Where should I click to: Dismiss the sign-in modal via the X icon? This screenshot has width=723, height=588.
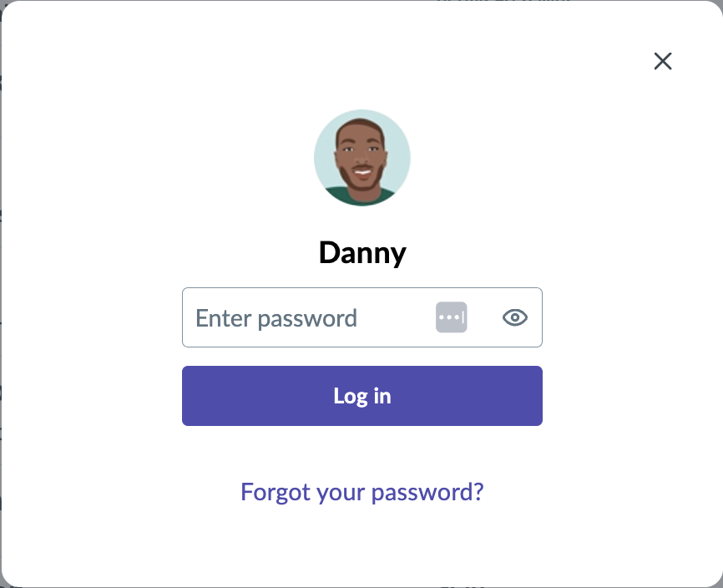(x=663, y=61)
